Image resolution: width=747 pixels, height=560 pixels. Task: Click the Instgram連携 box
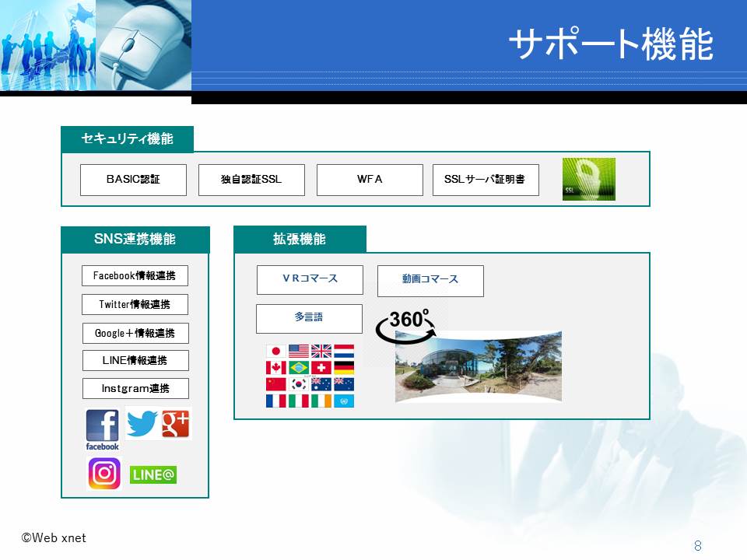click(135, 389)
